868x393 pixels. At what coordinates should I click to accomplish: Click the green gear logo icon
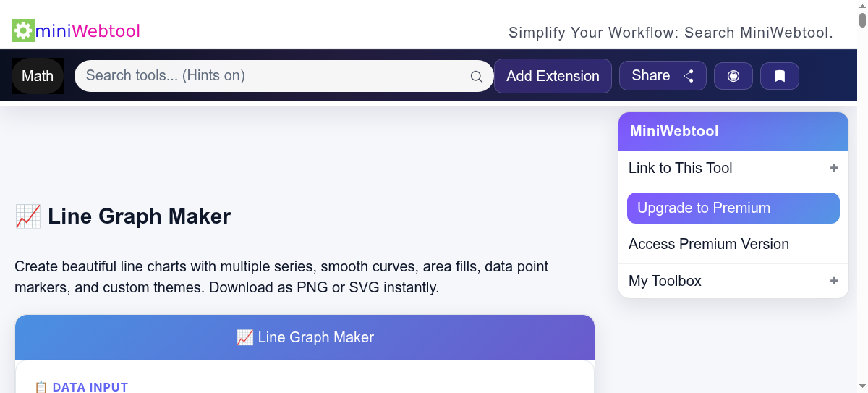coord(23,30)
